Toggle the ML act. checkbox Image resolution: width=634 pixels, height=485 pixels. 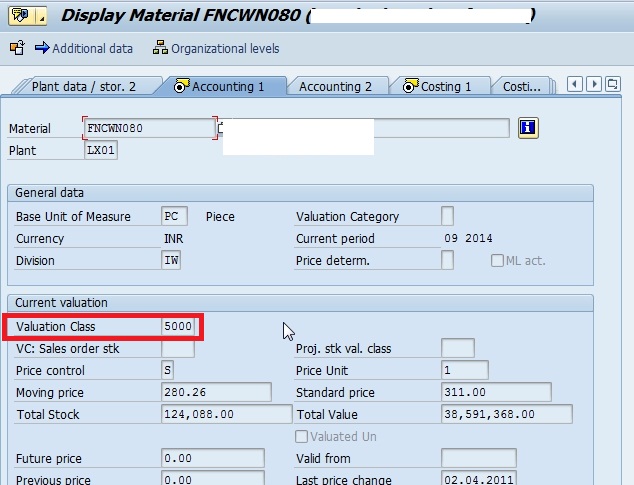click(497, 261)
